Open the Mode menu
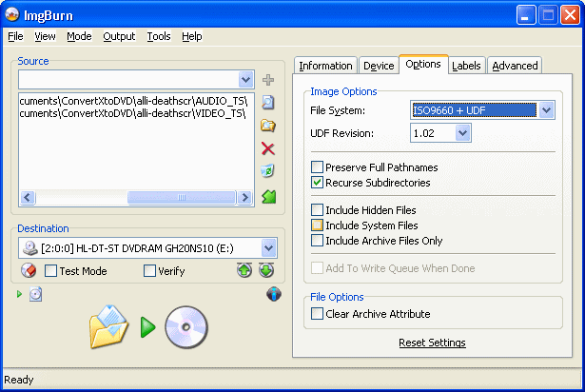The height and width of the screenshot is (392, 585). 79,36
